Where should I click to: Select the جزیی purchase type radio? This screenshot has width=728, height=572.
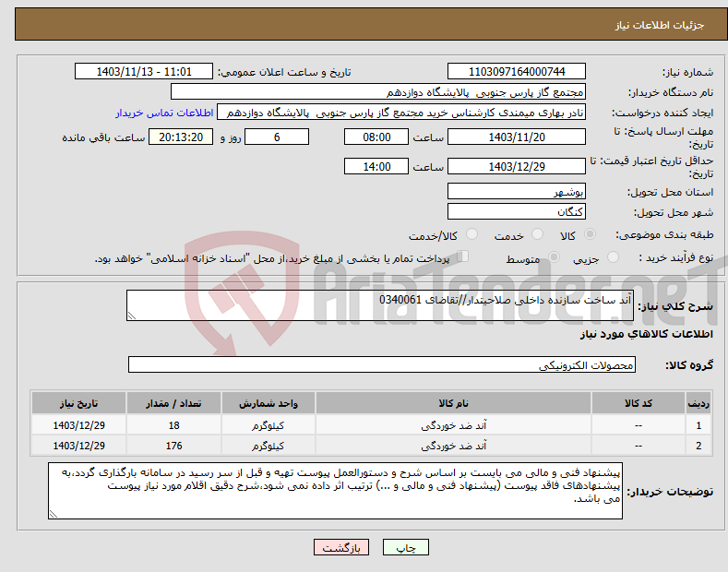613,257
